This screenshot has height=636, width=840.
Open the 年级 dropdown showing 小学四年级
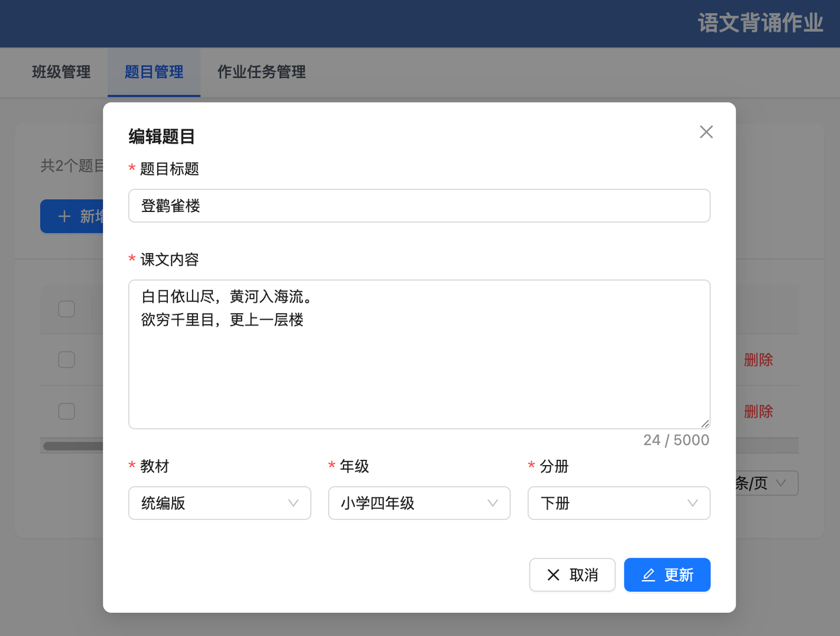point(419,503)
